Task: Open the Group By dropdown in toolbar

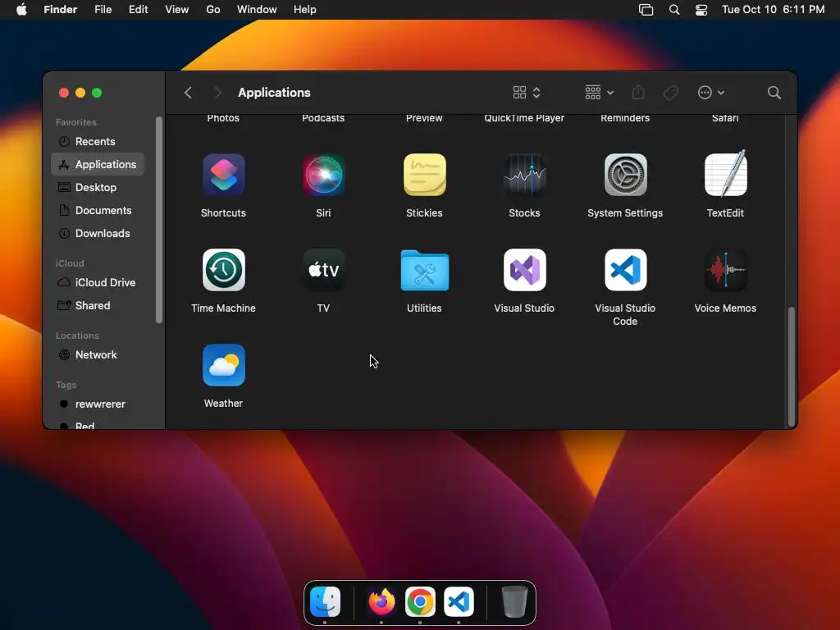Action: point(599,93)
